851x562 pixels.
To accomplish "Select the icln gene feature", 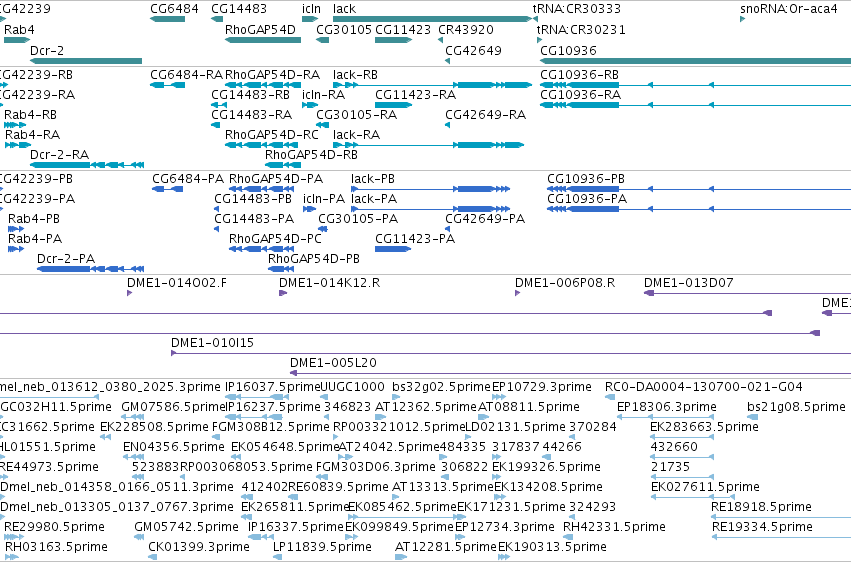I will (x=310, y=19).
